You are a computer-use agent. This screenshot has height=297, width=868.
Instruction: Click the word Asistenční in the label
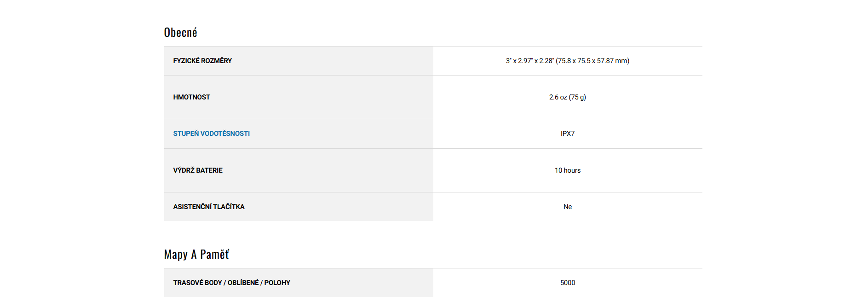192,207
